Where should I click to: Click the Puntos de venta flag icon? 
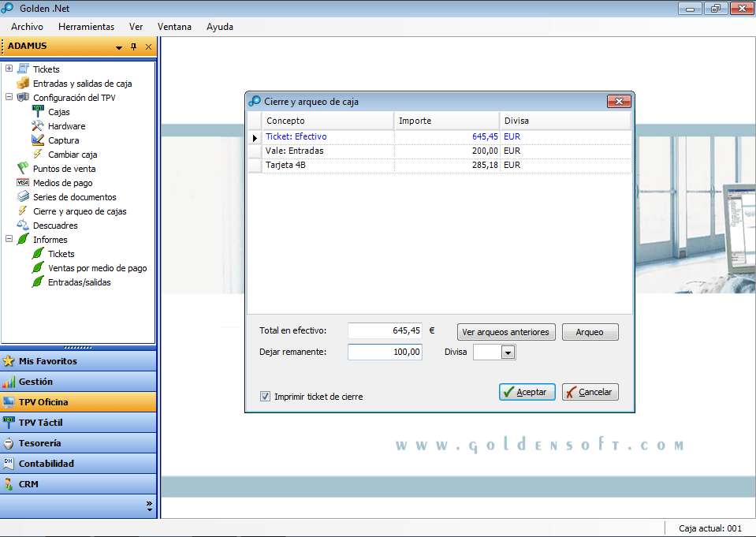pos(23,169)
